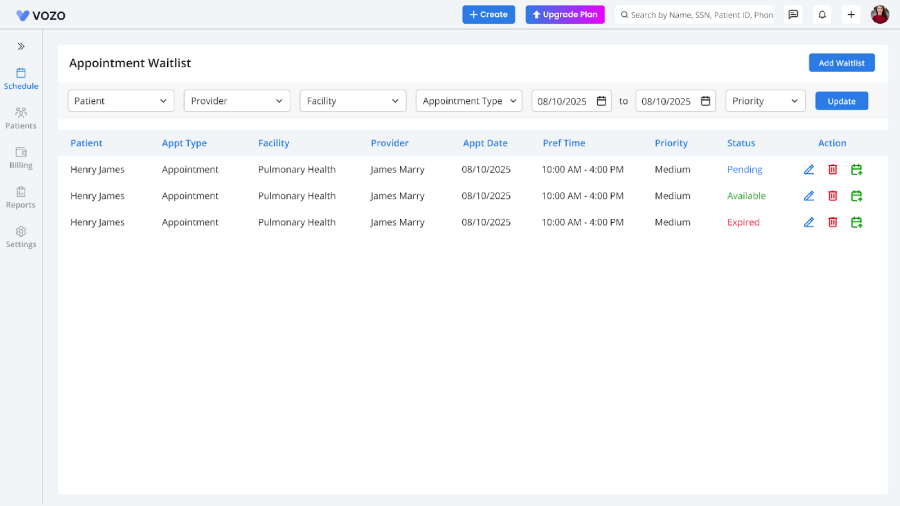Screen dimensions: 900x506
Task: Click the plus icon in top bar
Action: (x=851, y=15)
